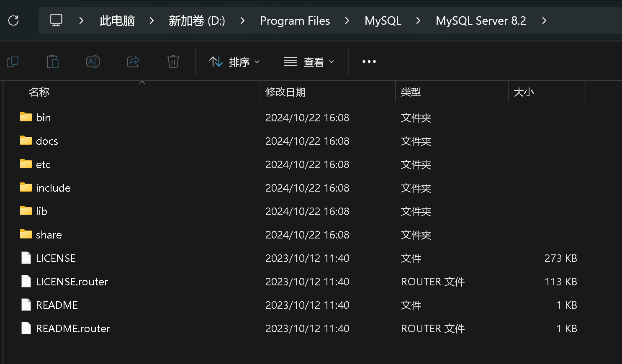Screen dimensions: 622x364
Task: Expand chevron after 新加卷 (D:)
Action: 242,21
